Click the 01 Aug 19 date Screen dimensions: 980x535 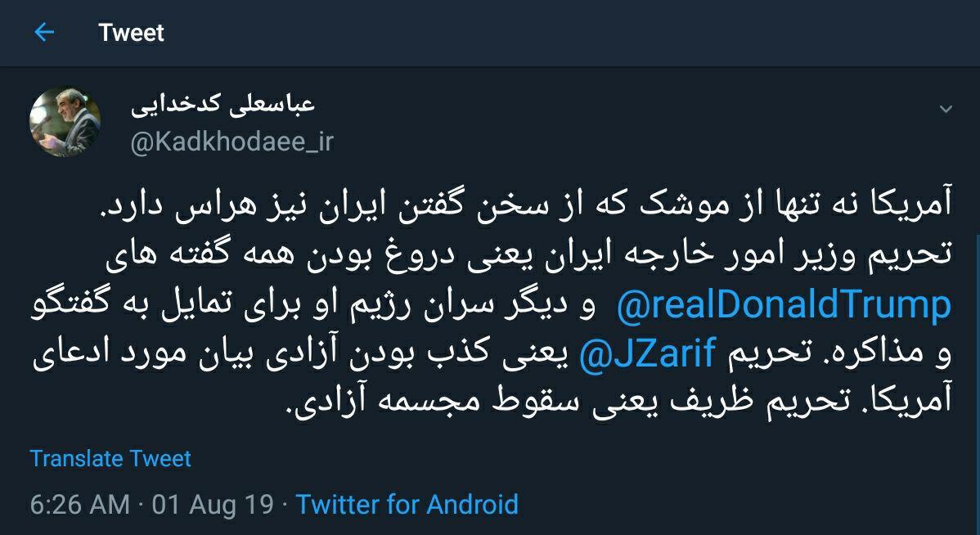pos(213,504)
